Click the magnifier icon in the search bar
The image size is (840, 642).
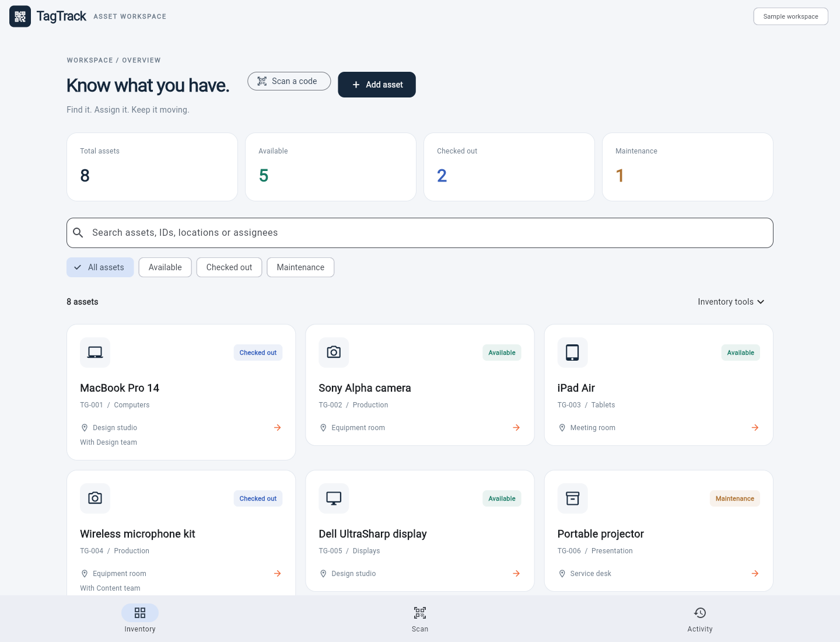pyautogui.click(x=78, y=233)
